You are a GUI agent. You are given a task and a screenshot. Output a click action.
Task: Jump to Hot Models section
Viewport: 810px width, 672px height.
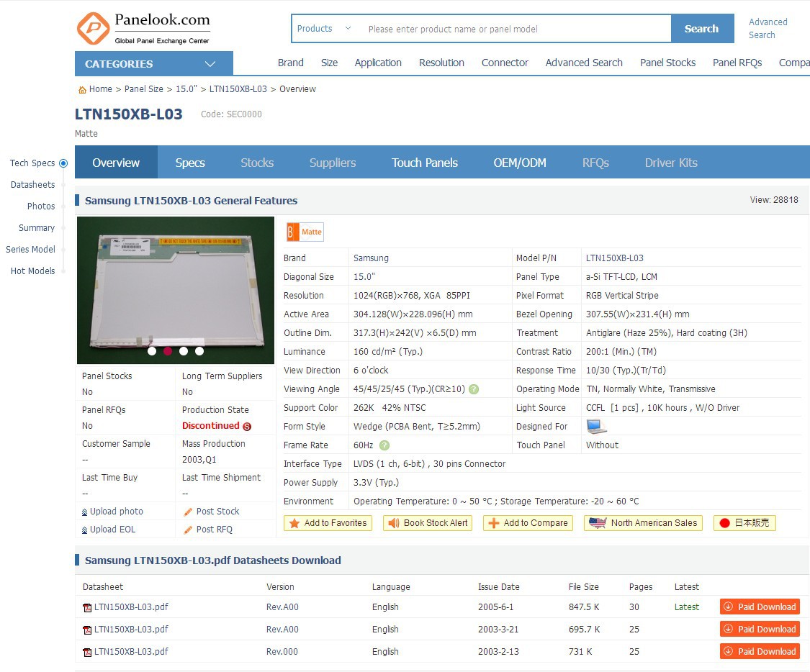click(32, 271)
